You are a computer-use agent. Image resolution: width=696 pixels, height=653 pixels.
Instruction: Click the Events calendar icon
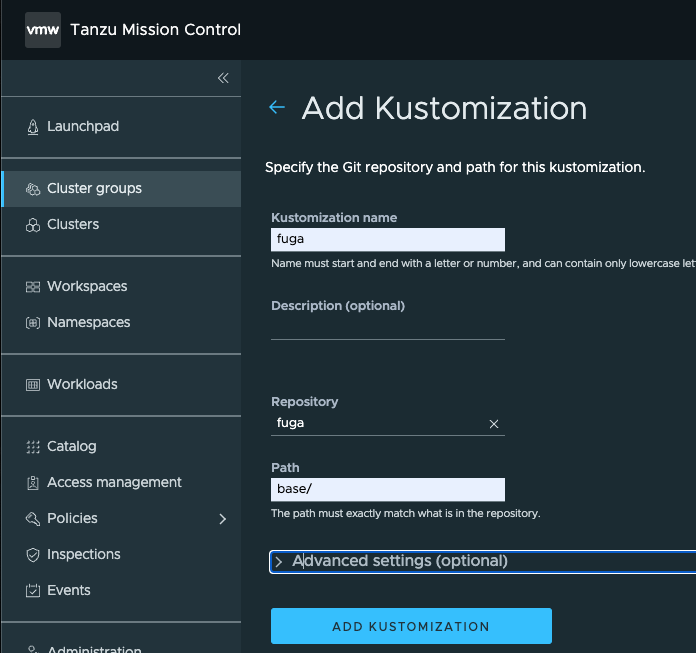click(33, 591)
